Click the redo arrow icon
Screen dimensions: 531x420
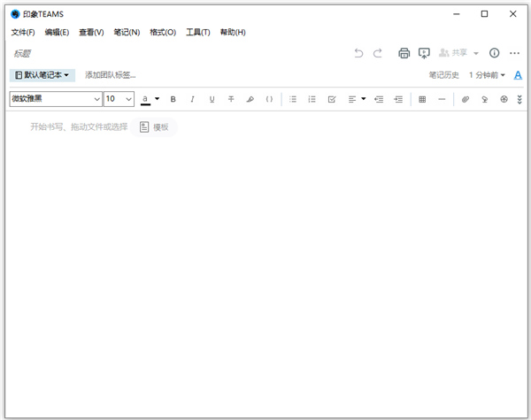click(x=378, y=53)
